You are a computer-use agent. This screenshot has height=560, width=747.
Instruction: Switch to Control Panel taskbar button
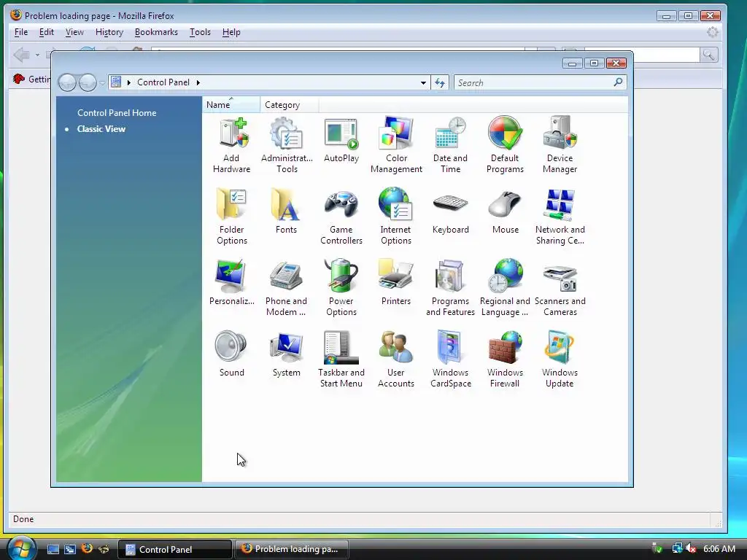(175, 549)
